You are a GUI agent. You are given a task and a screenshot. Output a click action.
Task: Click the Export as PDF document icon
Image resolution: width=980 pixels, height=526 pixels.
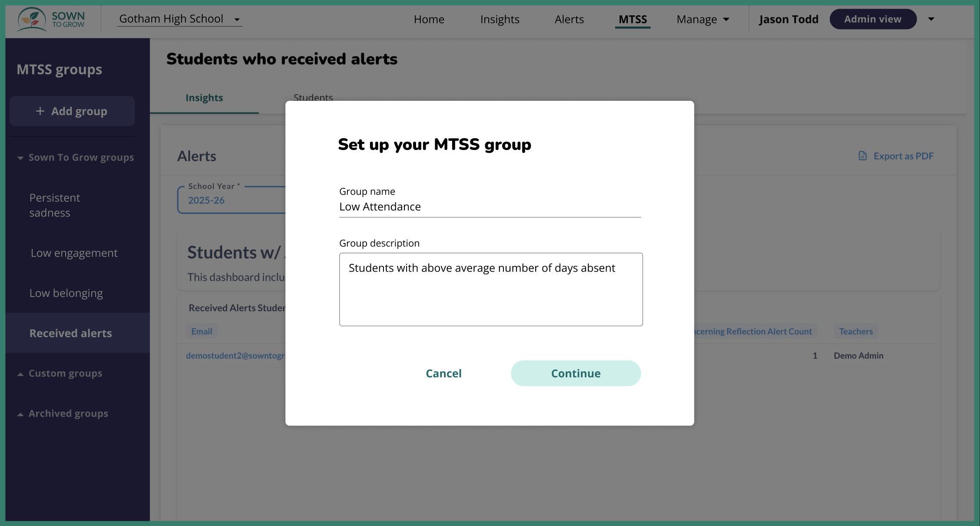(x=863, y=156)
